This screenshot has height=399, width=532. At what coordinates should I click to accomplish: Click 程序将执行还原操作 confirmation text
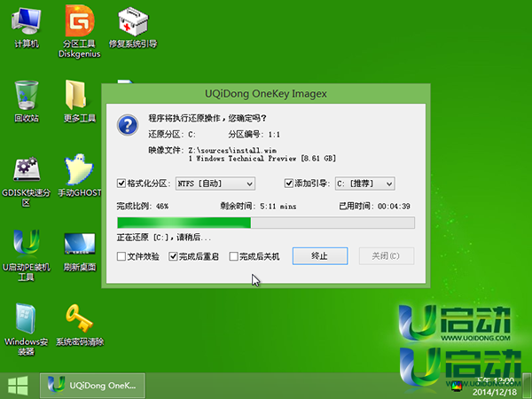point(207,118)
